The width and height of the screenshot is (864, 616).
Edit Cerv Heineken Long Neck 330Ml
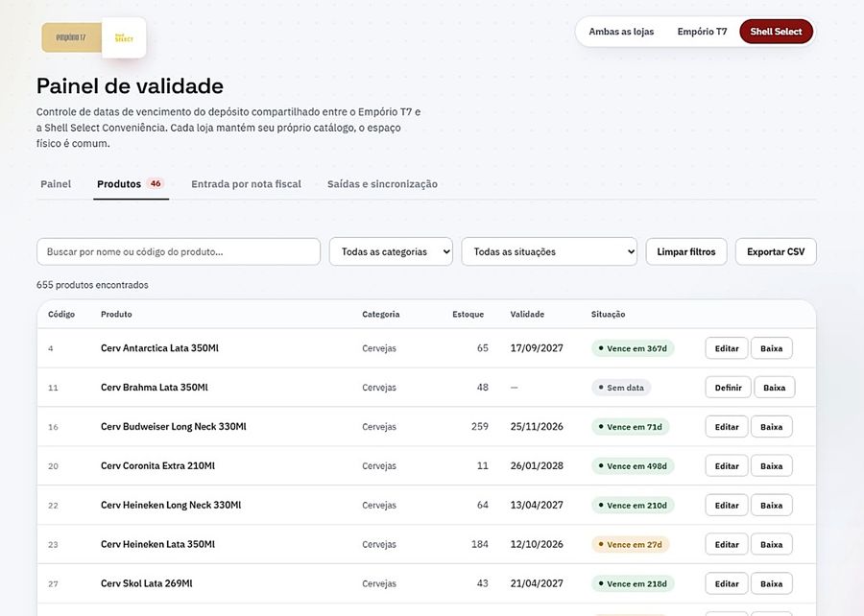tap(727, 505)
